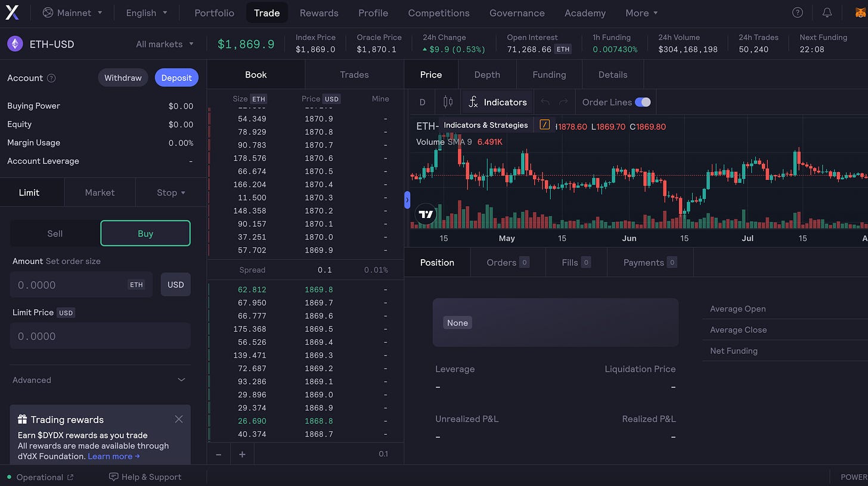Go to the Portfolio page
This screenshot has height=486, width=868.
[x=215, y=13]
